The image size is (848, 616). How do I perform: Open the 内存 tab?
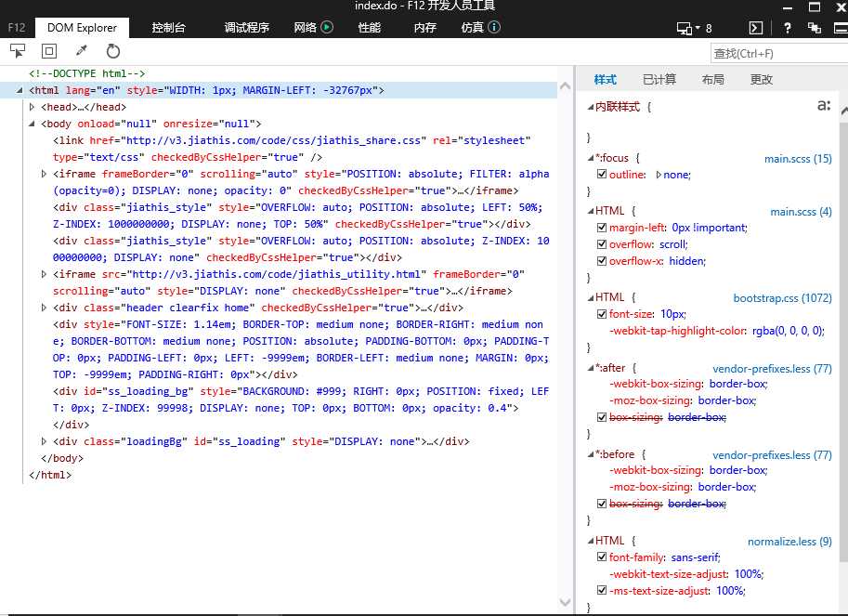(425, 28)
